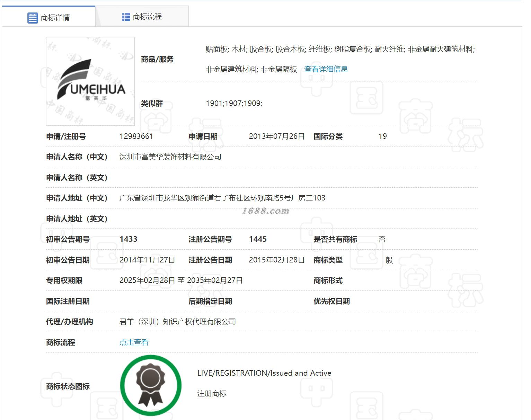Click the 商标流程 grid icon
Screen dimensions: 531x420
tap(126, 17)
